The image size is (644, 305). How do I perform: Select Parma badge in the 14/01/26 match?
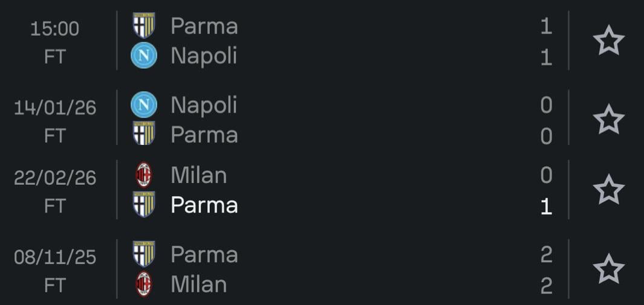pyautogui.click(x=144, y=134)
